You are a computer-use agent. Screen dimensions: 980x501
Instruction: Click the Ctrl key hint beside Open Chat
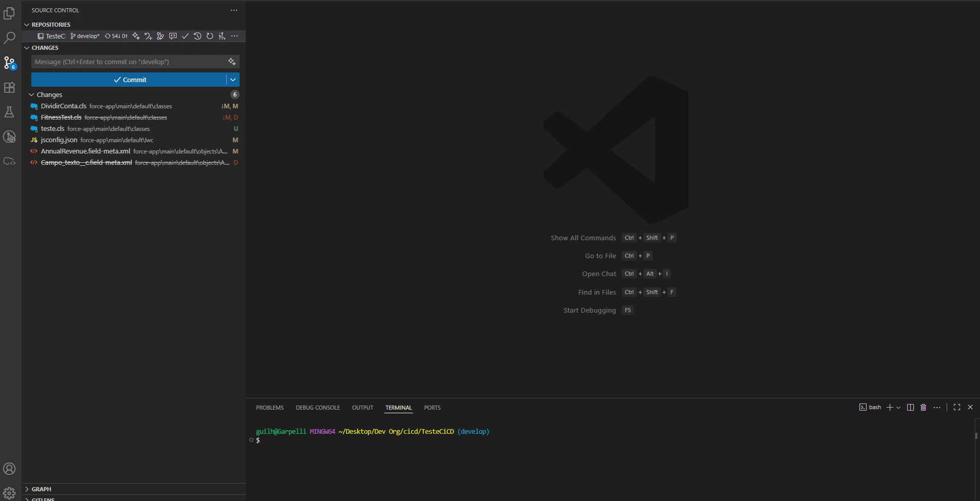tap(629, 274)
